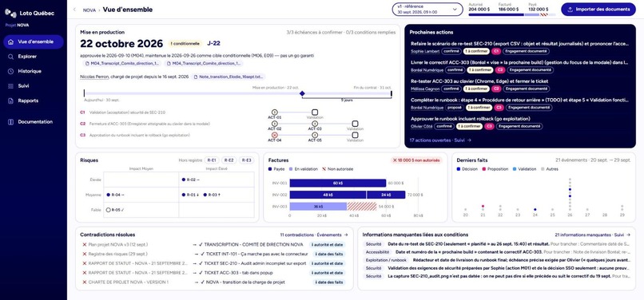The image size is (644, 300).
Task: Click the collapse sidebar chevron beside NOVA
Action: [x=74, y=10]
